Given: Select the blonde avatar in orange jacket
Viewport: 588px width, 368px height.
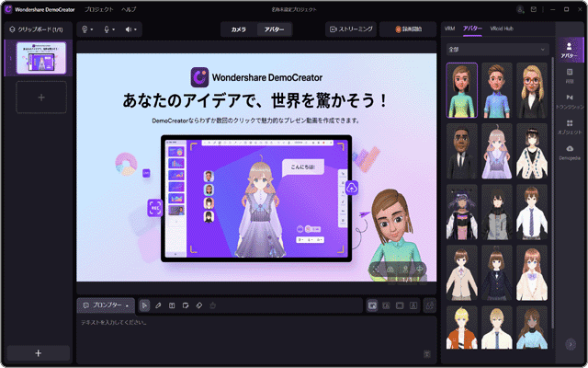Looking at the screenshot, I should click(x=461, y=328).
